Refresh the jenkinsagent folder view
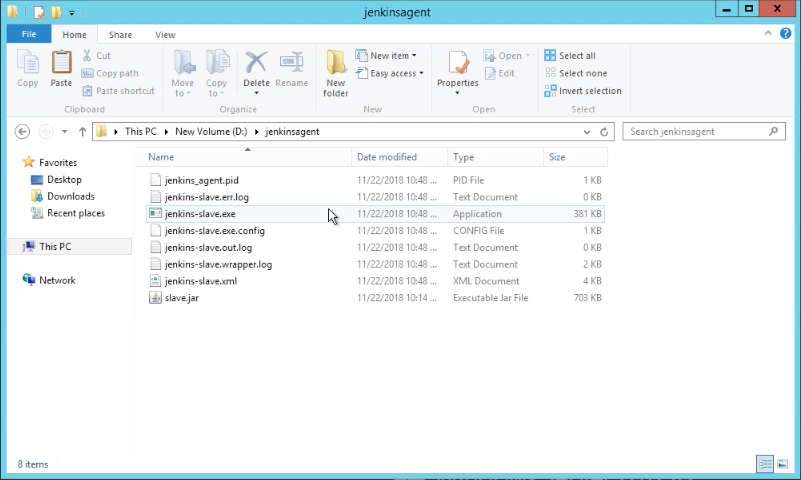Viewport: 801px width, 480px height. coord(604,132)
